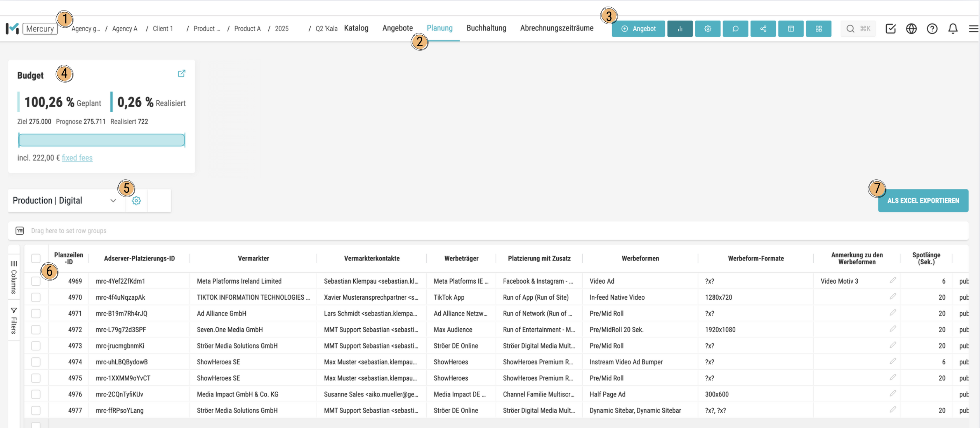This screenshot has width=980, height=428.
Task: Open the notifications bell
Action: pos(952,29)
